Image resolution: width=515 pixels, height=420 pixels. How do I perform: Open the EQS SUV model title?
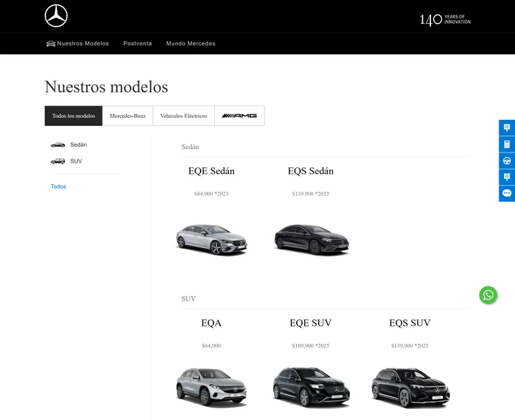click(410, 323)
